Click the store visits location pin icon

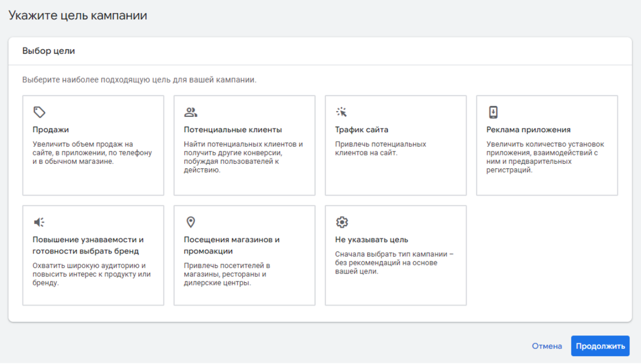(x=191, y=222)
